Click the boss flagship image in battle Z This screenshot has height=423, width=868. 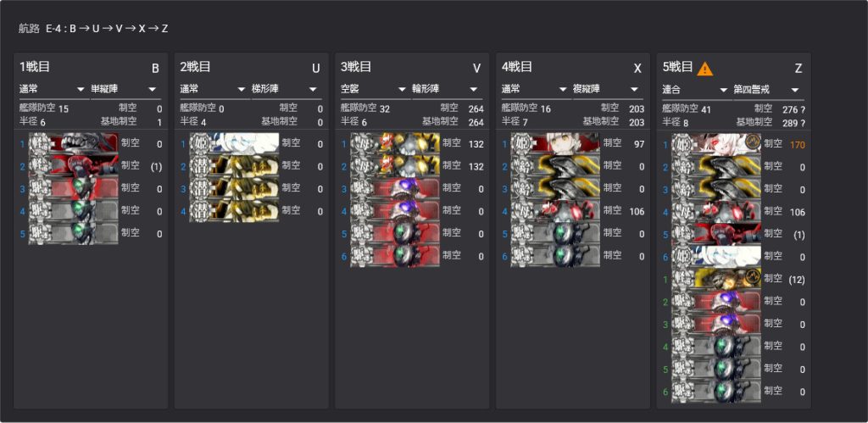[716, 143]
